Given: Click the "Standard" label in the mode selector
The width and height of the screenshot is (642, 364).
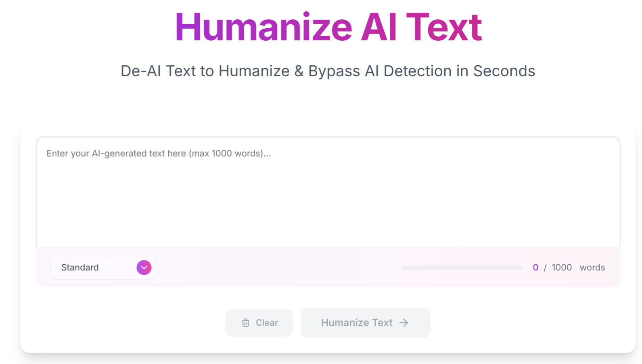Looking at the screenshot, I should (80, 268).
